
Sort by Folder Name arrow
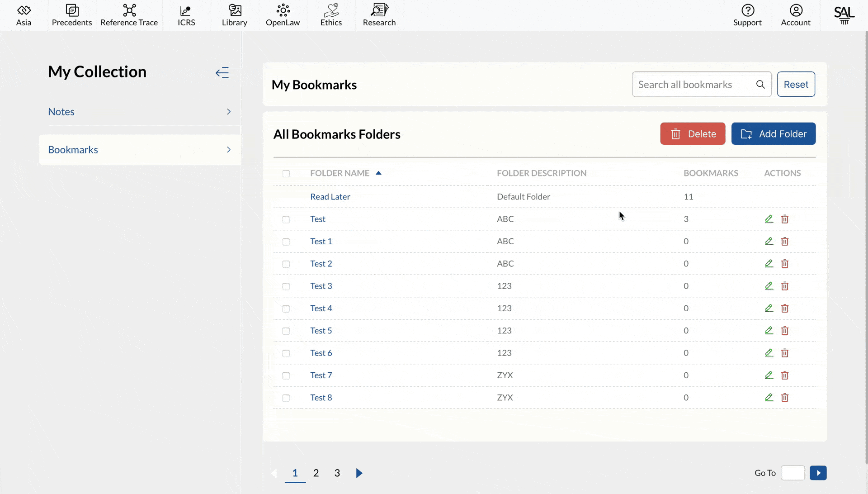[x=378, y=173]
